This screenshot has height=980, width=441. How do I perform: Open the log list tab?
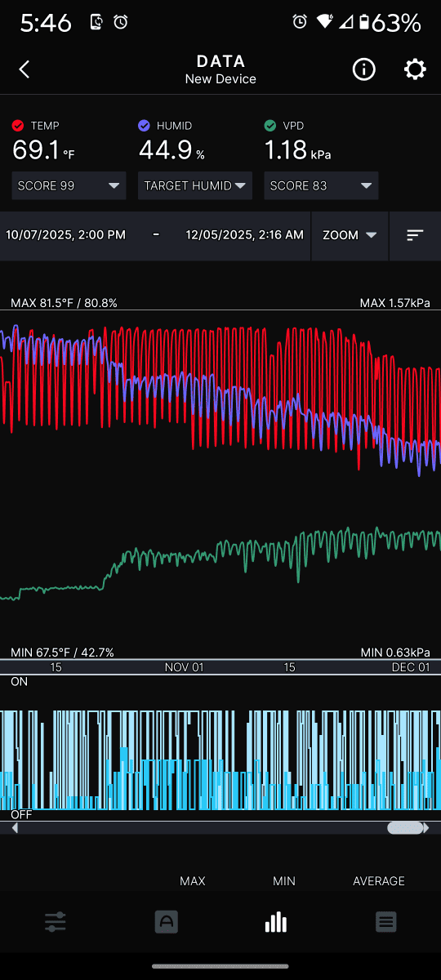pos(385,922)
